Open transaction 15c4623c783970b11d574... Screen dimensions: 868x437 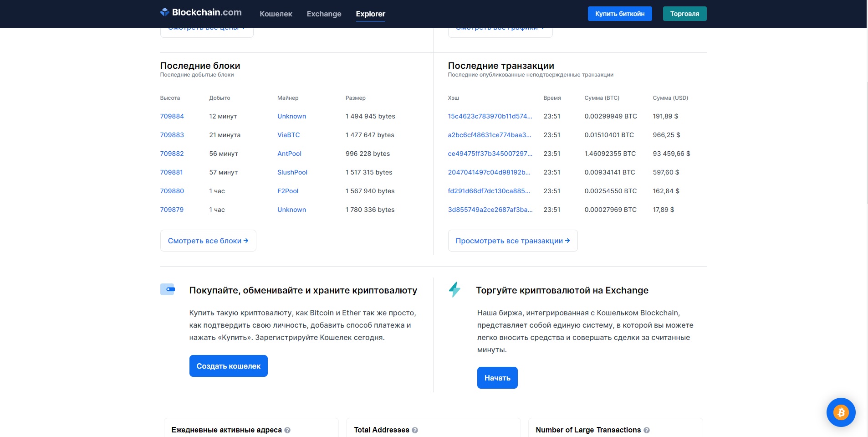[490, 116]
